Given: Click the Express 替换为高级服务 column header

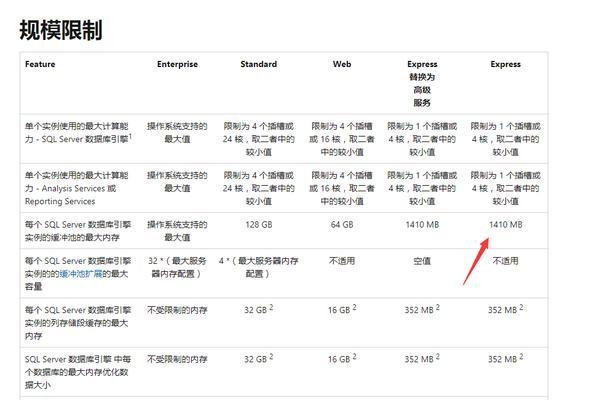Looking at the screenshot, I should coord(422,83).
